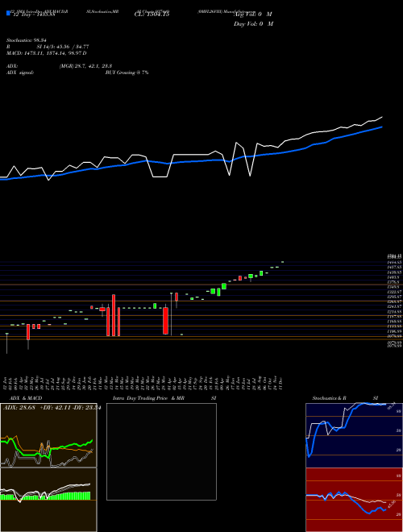Click the blue 12 Day SMA legend square
The image size is (403, 532).
[9, 14]
